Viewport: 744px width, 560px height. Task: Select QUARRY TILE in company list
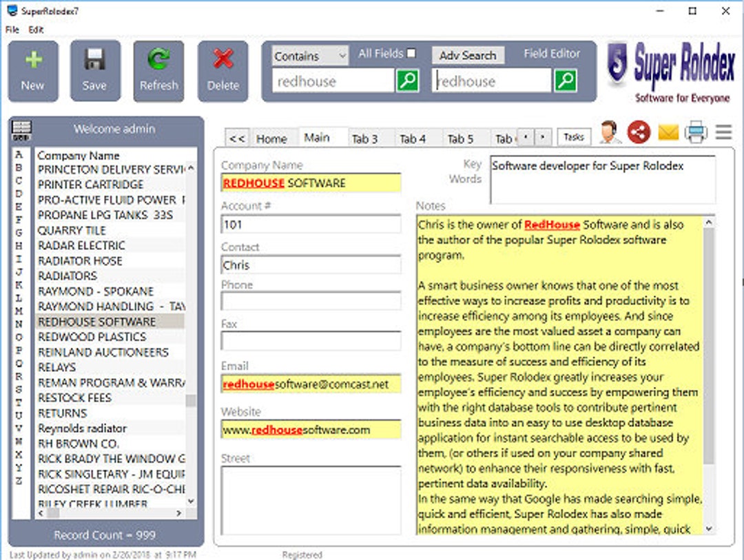point(110,230)
